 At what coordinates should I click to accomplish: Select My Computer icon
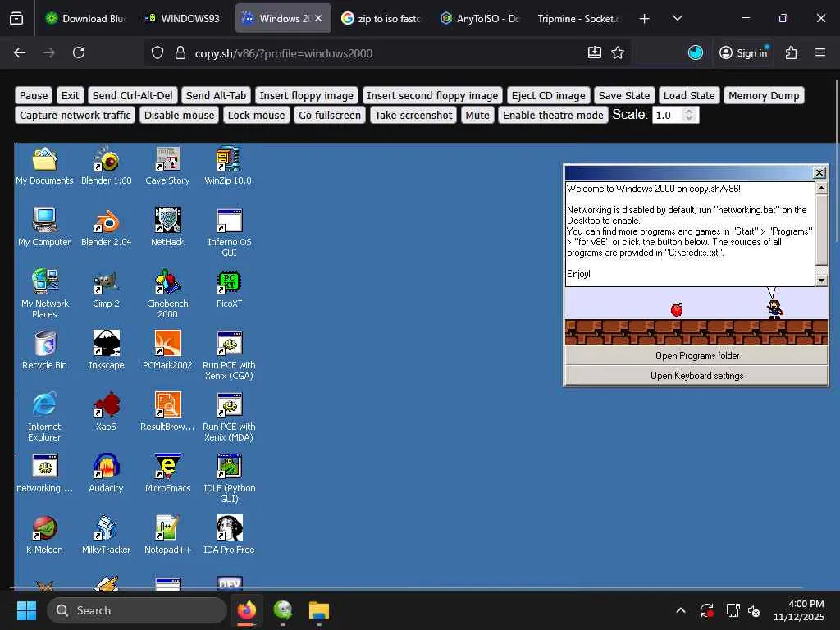click(x=44, y=227)
